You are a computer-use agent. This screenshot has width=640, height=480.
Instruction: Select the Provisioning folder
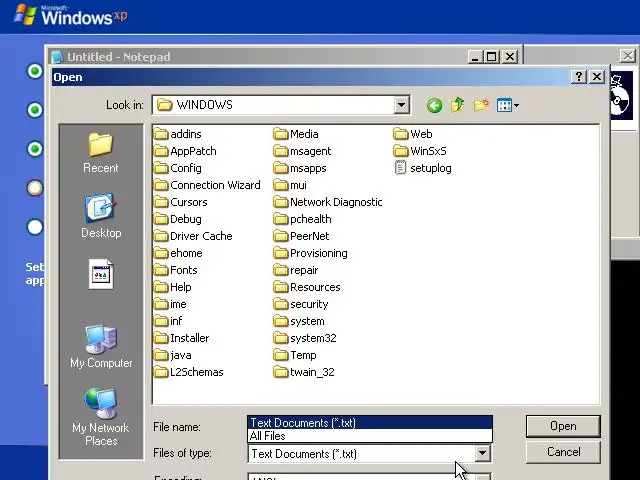point(311,253)
